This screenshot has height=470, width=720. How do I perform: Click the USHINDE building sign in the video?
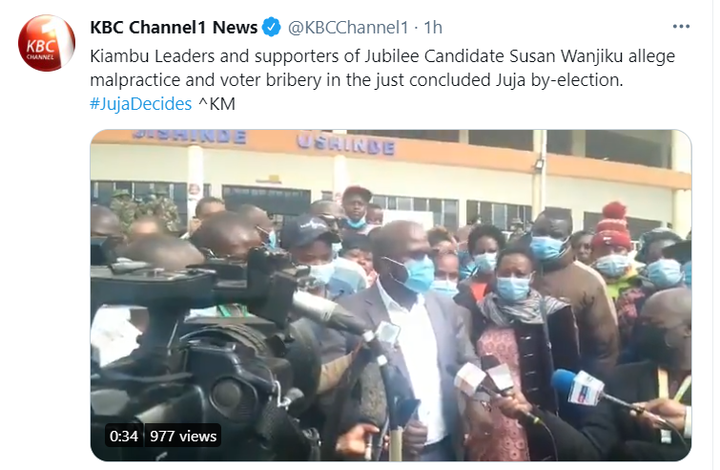346,145
